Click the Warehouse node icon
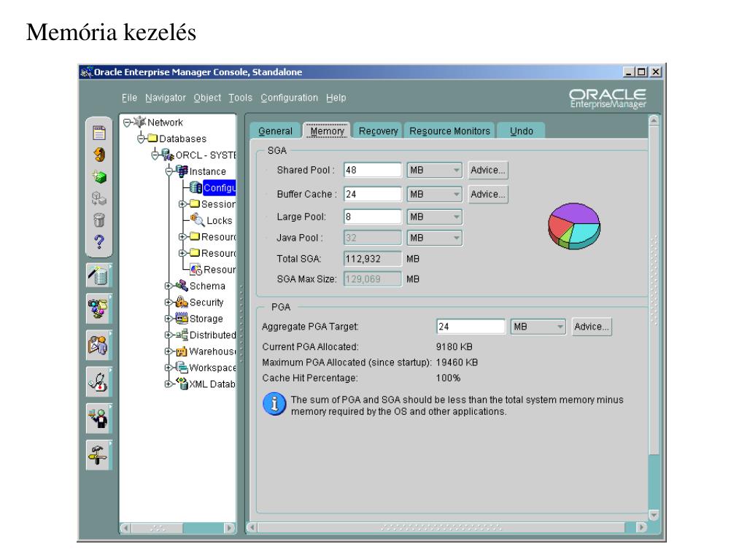The width and height of the screenshot is (747, 560). [x=182, y=351]
